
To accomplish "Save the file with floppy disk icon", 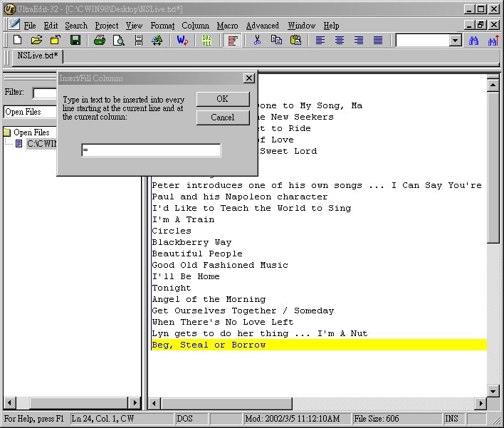I will click(75, 40).
